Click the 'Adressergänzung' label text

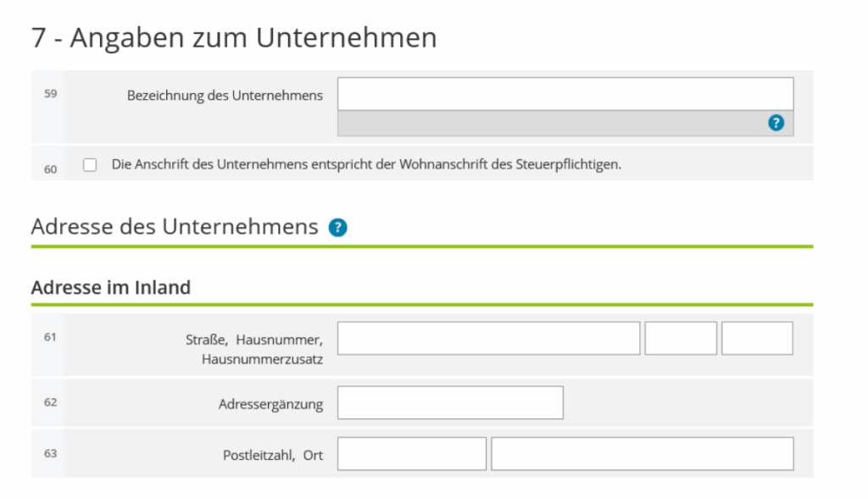coord(270,404)
